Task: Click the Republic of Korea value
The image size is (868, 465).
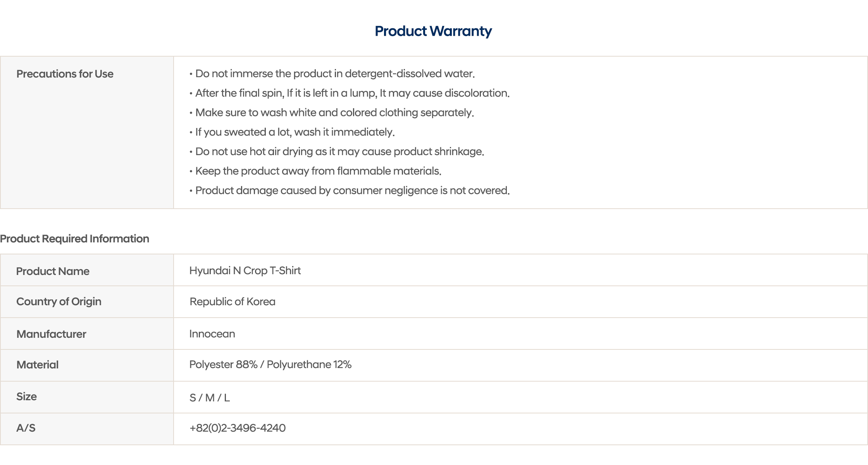Action: point(232,301)
